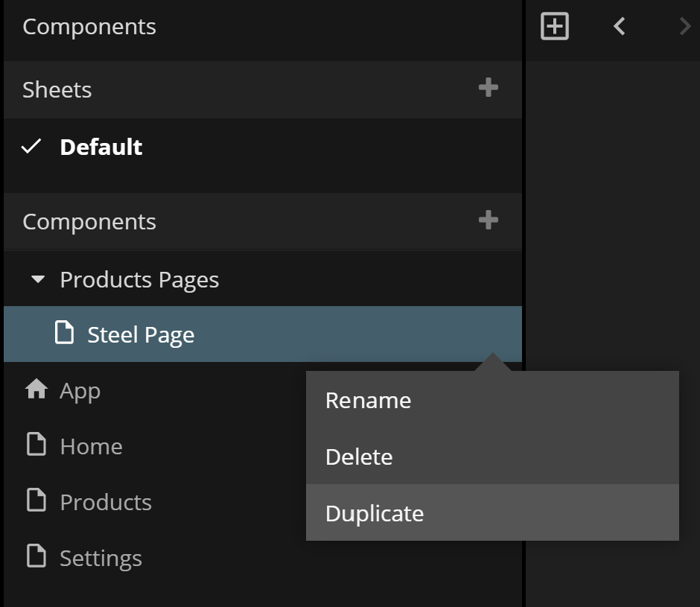Choose Rename from the context menu
The height and width of the screenshot is (607, 700).
pyautogui.click(x=368, y=400)
